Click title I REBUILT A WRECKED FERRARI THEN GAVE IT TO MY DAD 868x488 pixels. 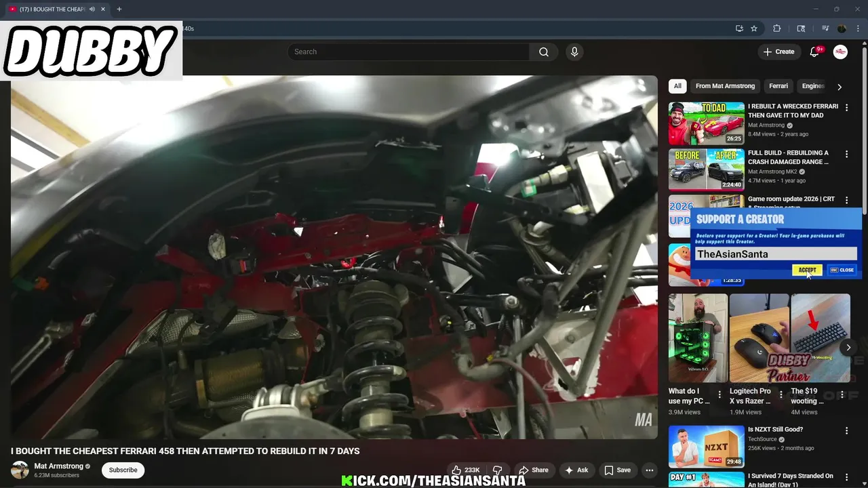793,111
